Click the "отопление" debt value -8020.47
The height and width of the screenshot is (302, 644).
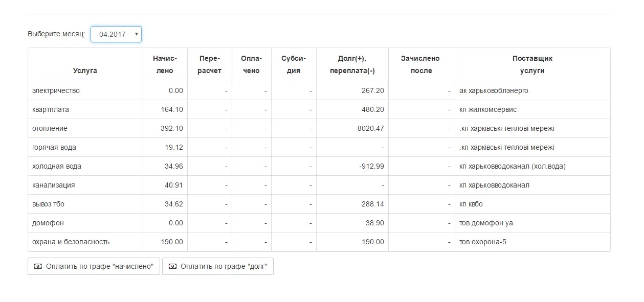click(x=369, y=128)
